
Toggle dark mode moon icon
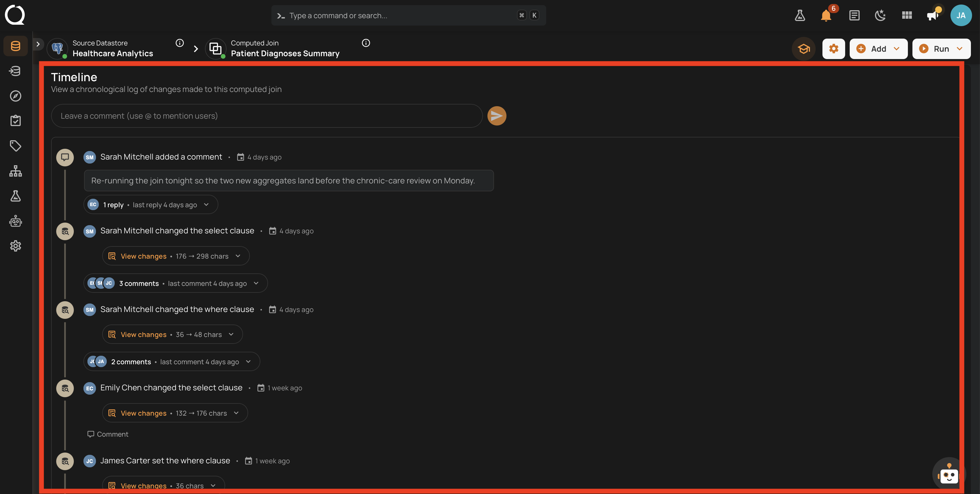tap(880, 15)
